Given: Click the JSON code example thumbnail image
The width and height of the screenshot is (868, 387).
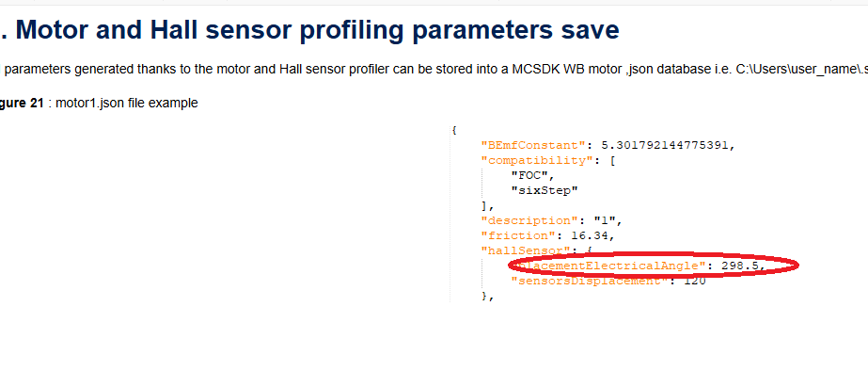Looking at the screenshot, I should pos(621,212).
